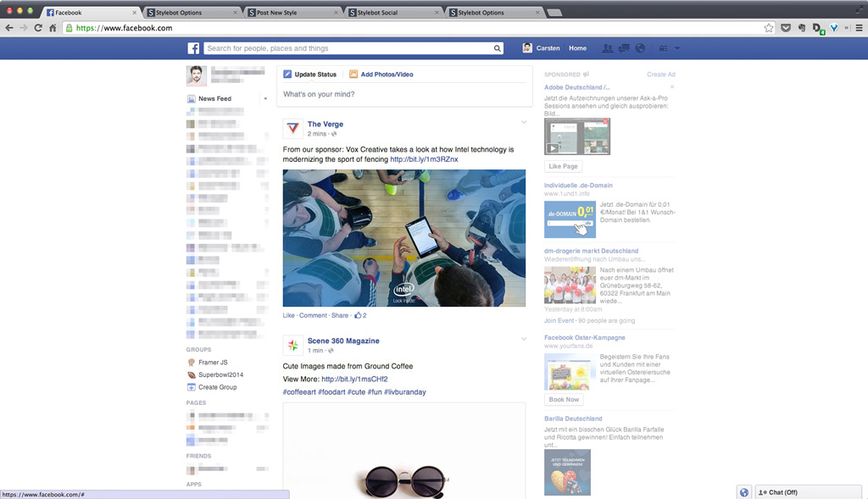
Task: Click Like on The Verge post
Action: pyautogui.click(x=288, y=315)
